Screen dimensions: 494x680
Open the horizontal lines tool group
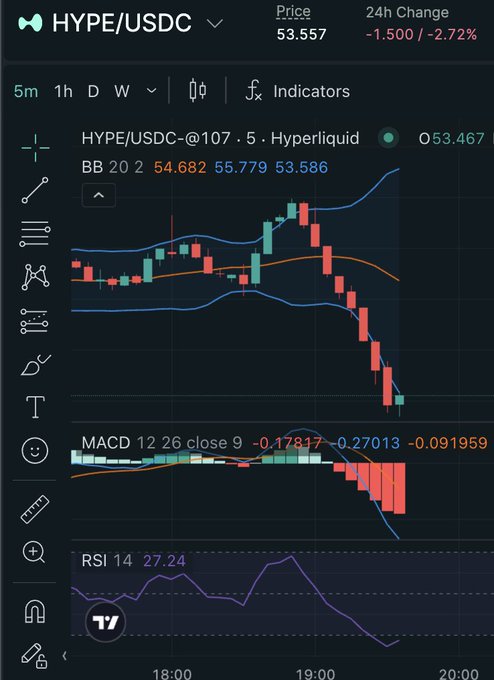coord(35,234)
